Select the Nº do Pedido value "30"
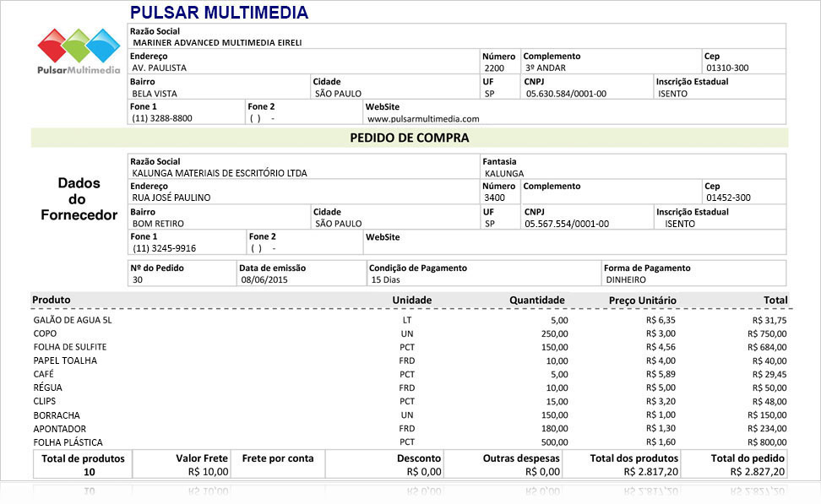The height and width of the screenshot is (504, 821). 137,280
